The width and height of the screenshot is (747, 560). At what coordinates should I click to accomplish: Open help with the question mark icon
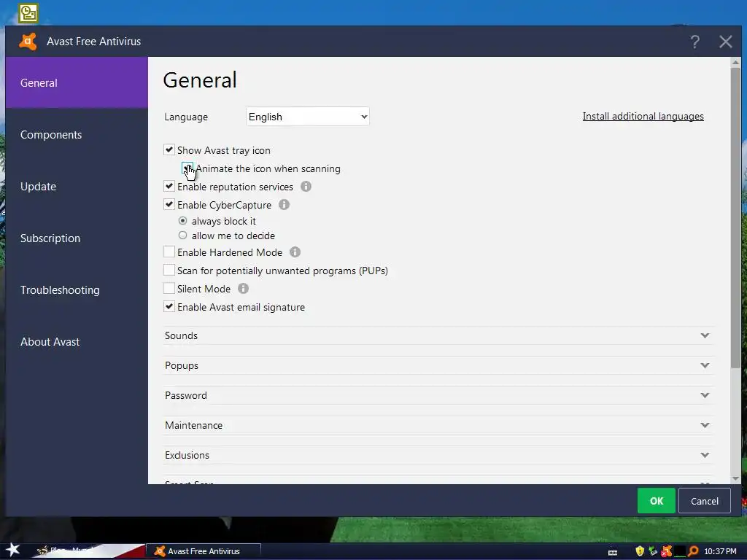[695, 42]
